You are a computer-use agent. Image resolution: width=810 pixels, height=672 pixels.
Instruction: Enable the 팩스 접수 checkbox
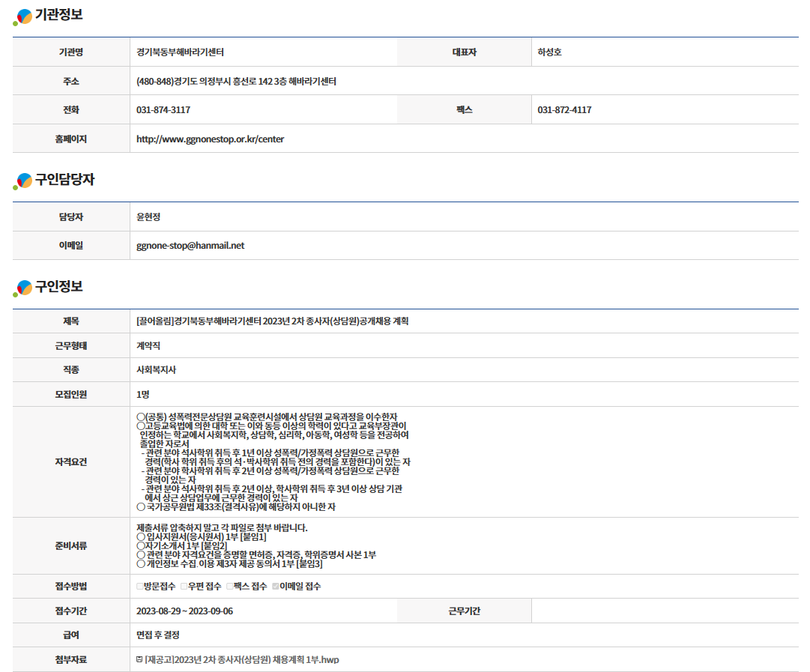[230, 587]
